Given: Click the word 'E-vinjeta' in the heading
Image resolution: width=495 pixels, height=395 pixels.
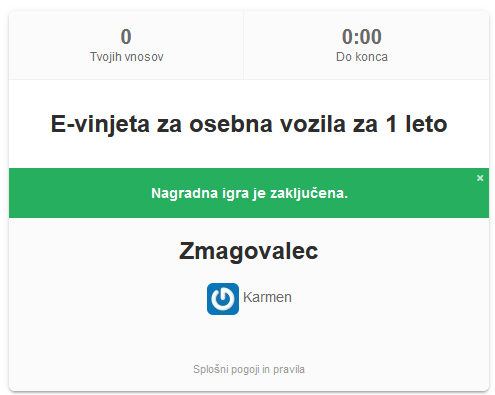Looking at the screenshot, I should (x=100, y=125).
